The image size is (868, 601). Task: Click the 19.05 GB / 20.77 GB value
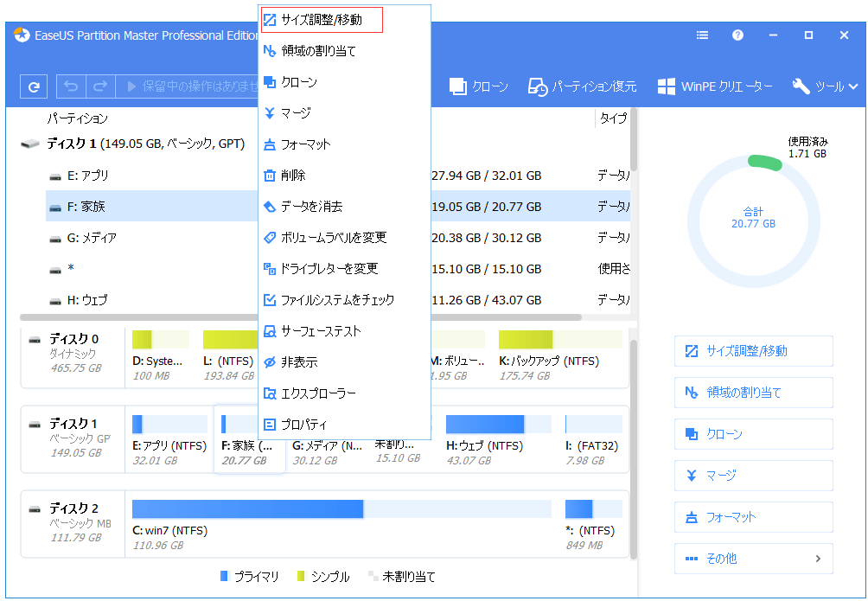tap(487, 207)
